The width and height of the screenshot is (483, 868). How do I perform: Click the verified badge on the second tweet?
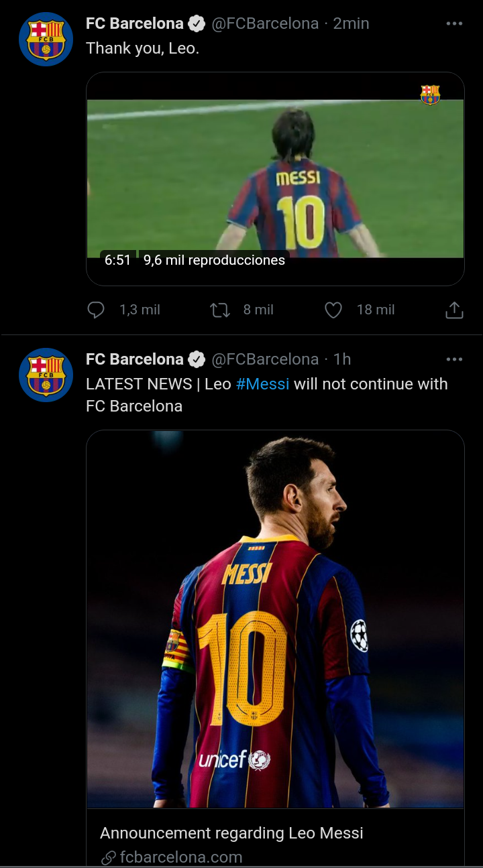197,360
